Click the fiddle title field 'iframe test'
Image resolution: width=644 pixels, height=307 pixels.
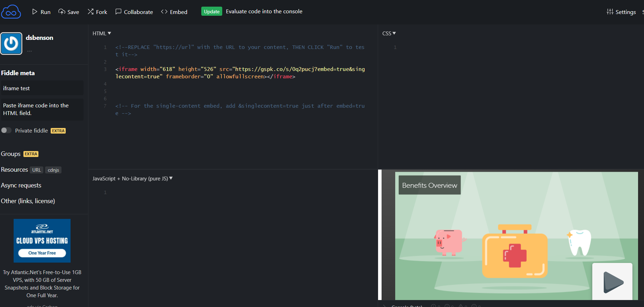coord(42,88)
